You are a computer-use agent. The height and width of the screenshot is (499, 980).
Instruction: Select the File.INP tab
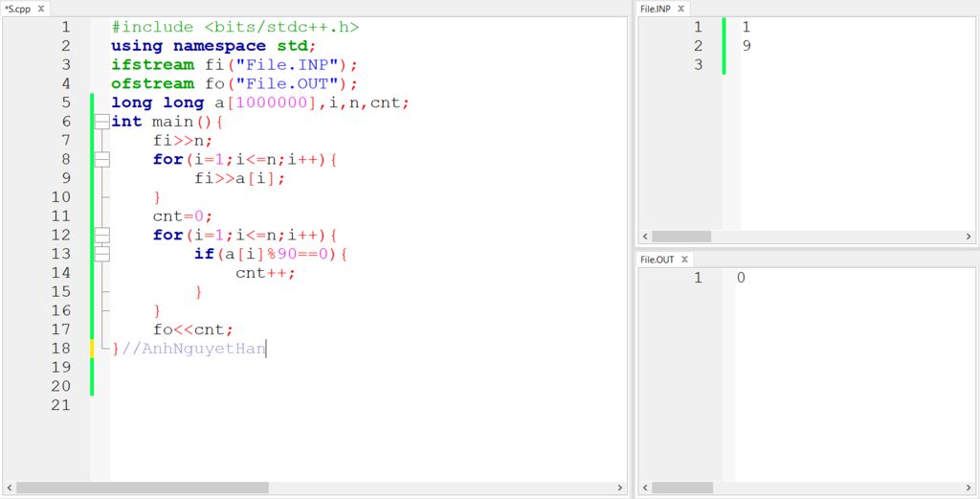[656, 9]
